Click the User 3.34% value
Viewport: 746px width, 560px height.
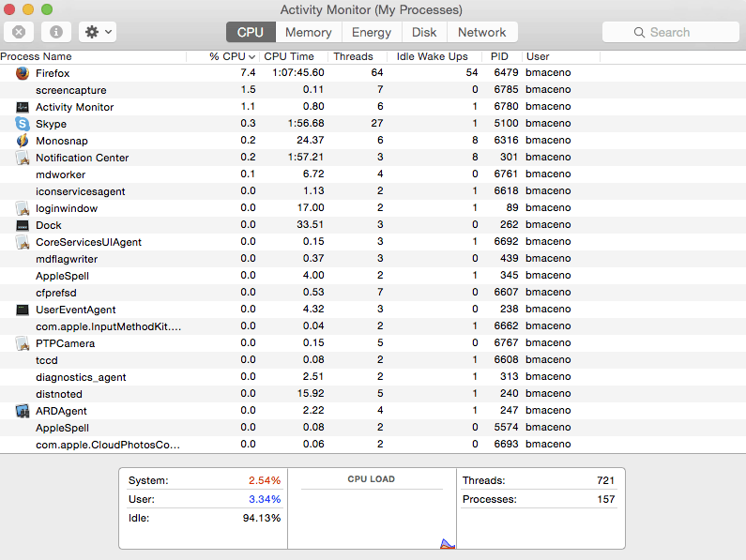point(265,499)
